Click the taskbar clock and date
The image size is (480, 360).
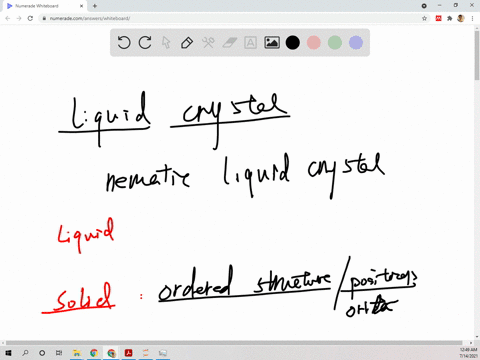468,353
